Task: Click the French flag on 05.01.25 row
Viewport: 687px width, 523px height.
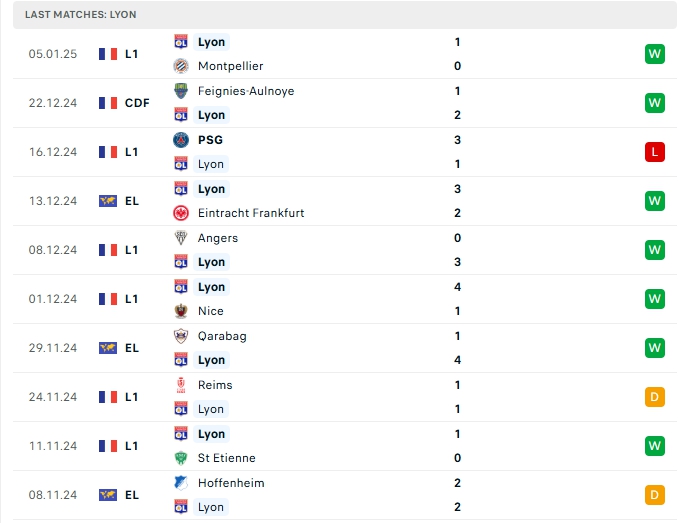Action: 108,54
